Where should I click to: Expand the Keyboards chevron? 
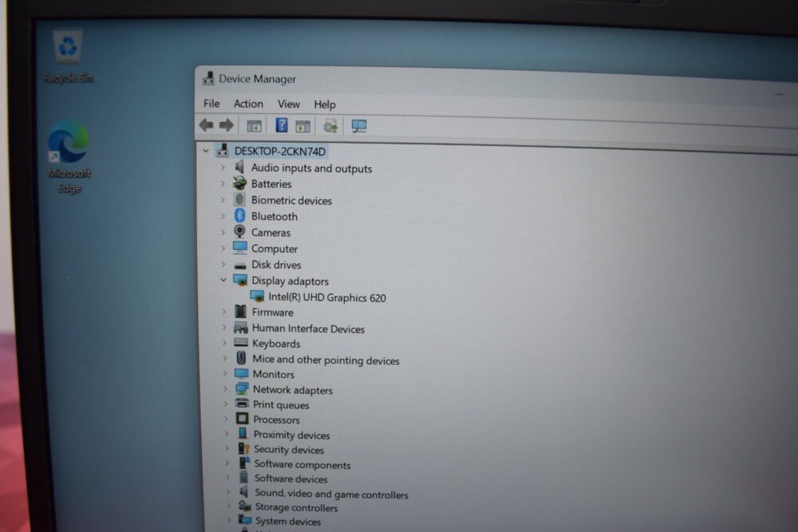pos(224,343)
